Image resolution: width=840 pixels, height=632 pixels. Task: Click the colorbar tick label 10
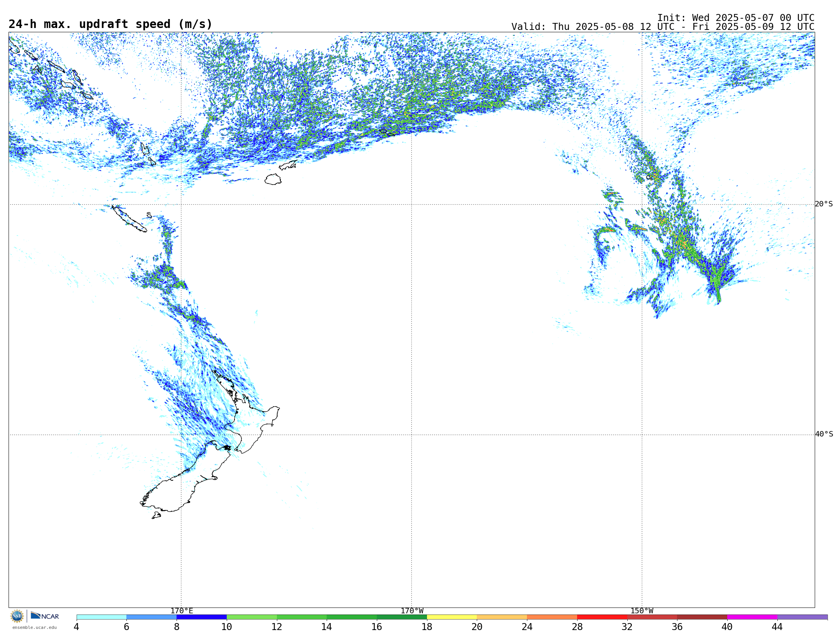point(227,627)
